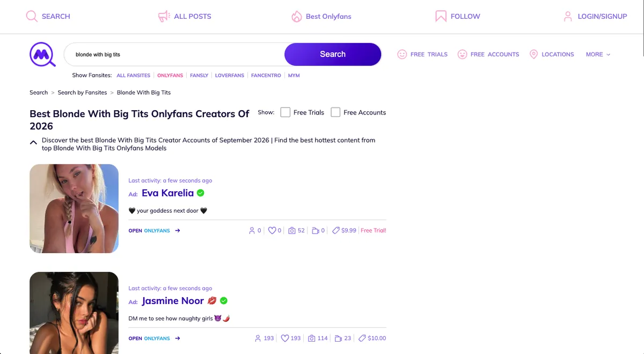Viewport: 644px width, 354px height.
Task: Click the smiley icon beside Free Trials
Action: click(402, 54)
